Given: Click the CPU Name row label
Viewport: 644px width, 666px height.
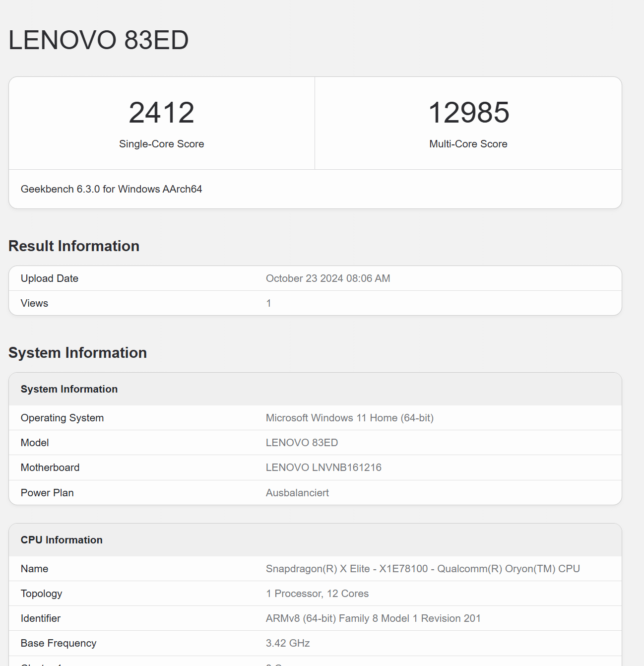Looking at the screenshot, I should pyautogui.click(x=35, y=569).
